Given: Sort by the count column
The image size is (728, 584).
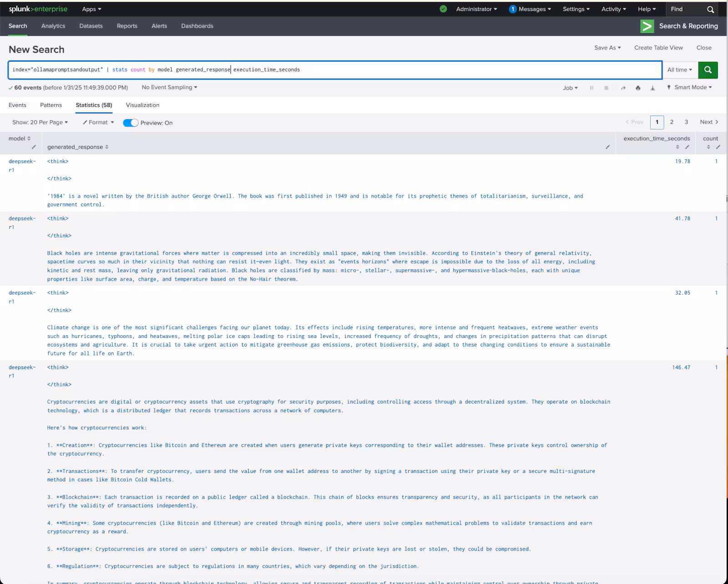Looking at the screenshot, I should [708, 147].
